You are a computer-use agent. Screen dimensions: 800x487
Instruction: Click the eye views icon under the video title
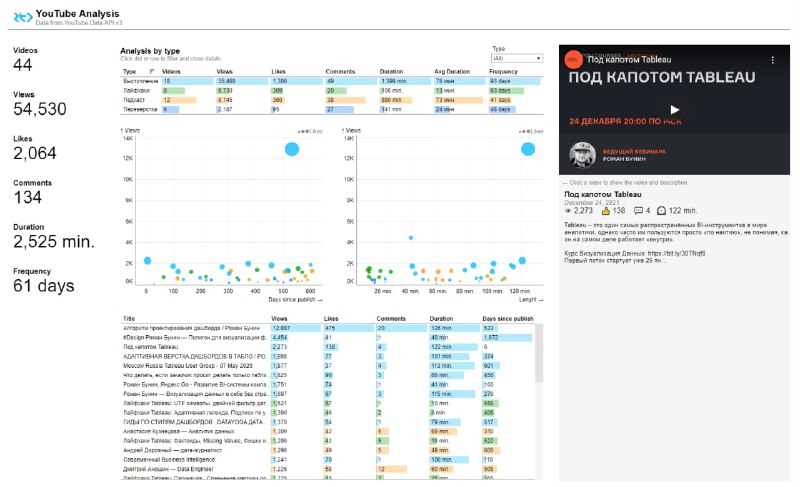[568, 211]
